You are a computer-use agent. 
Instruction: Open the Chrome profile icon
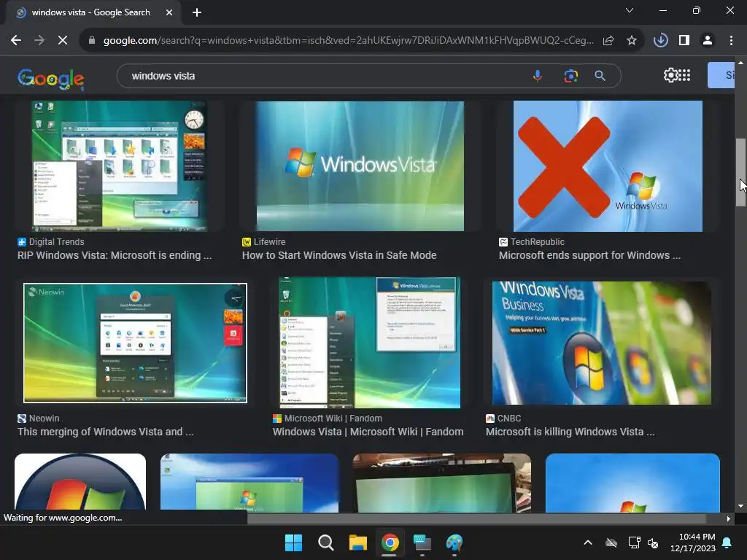click(708, 41)
